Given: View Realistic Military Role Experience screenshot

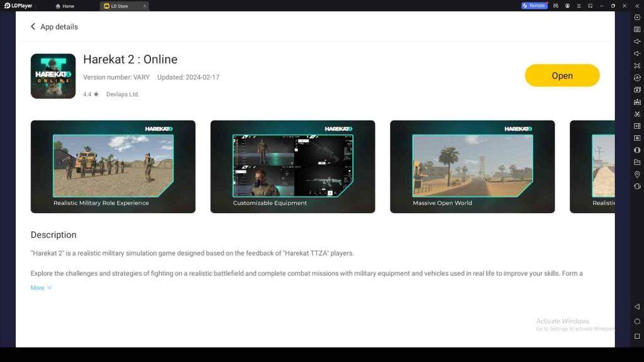Looking at the screenshot, I should coord(113,167).
